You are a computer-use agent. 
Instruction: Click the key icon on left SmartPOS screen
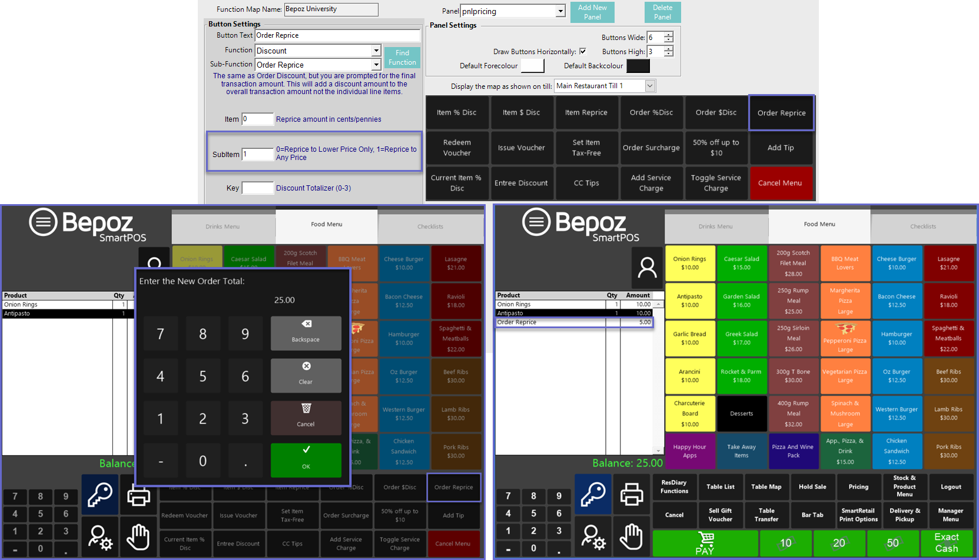pos(99,494)
